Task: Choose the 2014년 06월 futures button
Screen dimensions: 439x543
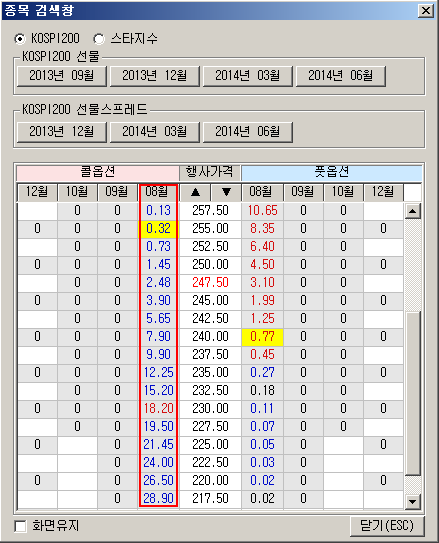Action: click(341, 76)
